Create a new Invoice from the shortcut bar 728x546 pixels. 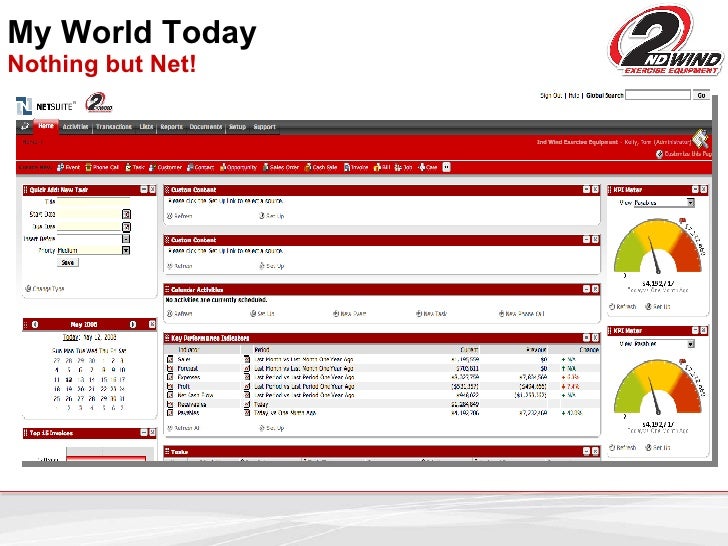[356, 167]
